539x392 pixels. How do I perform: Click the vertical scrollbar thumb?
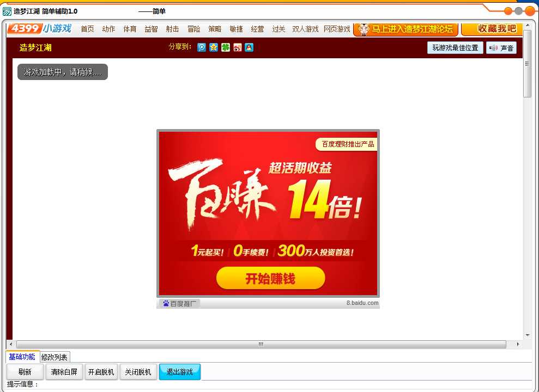pos(528,63)
